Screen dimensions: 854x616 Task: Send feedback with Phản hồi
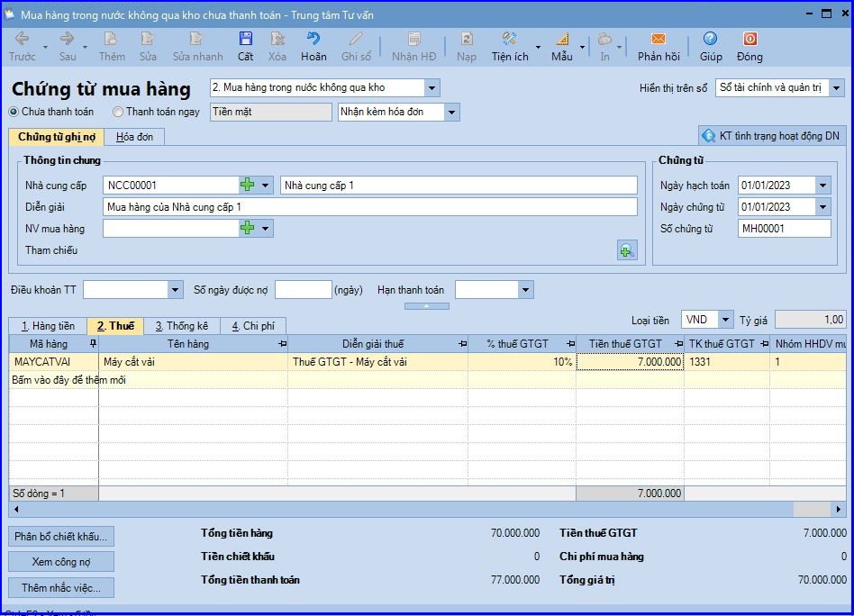[659, 46]
